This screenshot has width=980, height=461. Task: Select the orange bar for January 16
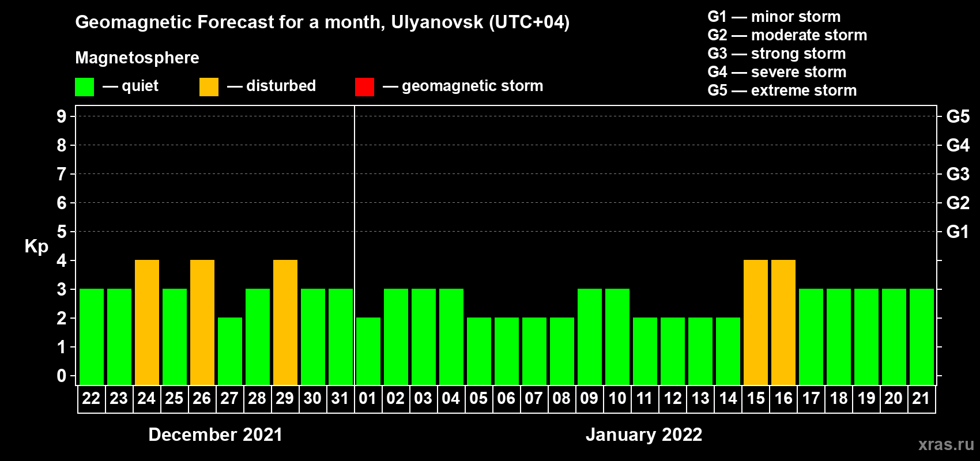783,322
